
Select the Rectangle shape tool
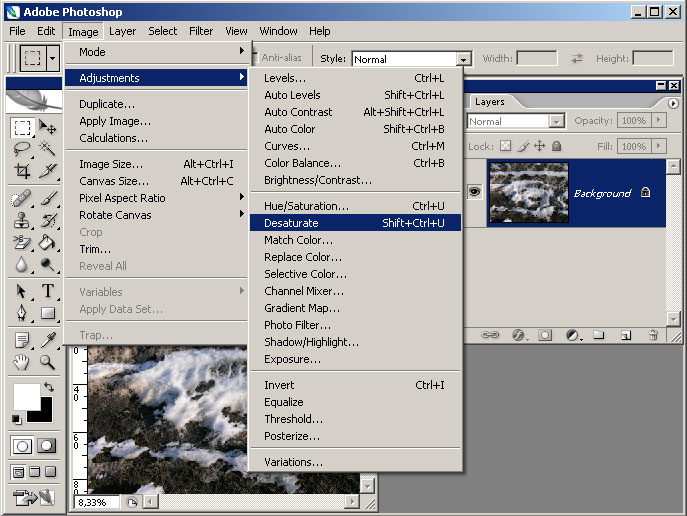click(x=47, y=313)
